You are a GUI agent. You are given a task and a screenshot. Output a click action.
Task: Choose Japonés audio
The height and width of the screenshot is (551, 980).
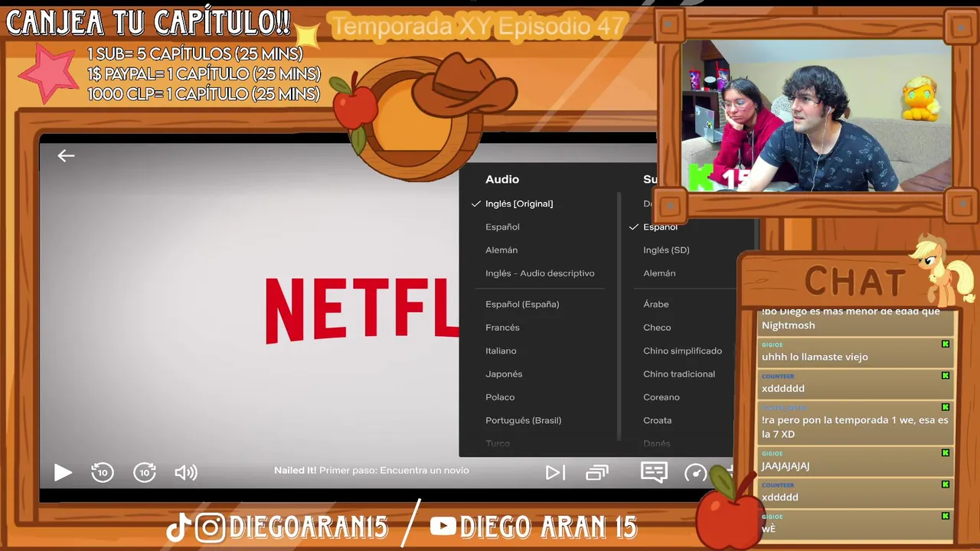(x=504, y=374)
